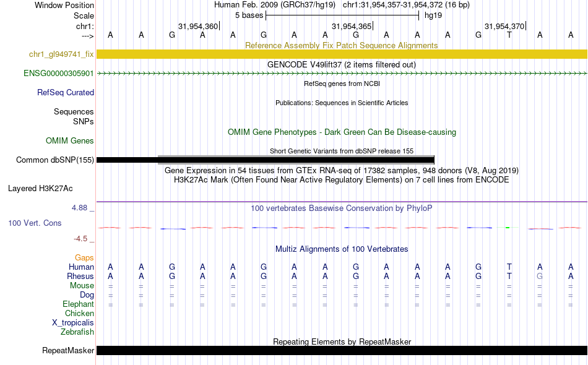The height and width of the screenshot is (365, 588).
Task: Open the RepeatMasker track label
Action: [68, 350]
